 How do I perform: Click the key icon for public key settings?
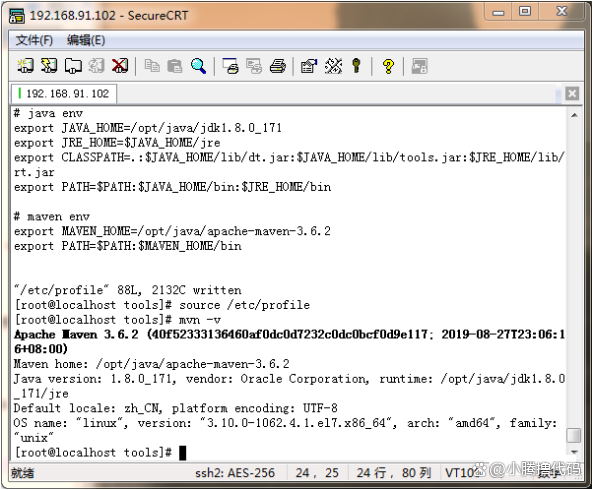pos(356,66)
